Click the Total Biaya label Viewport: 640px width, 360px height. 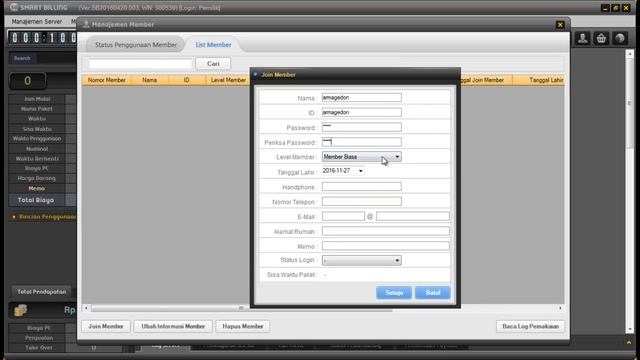tap(36, 200)
